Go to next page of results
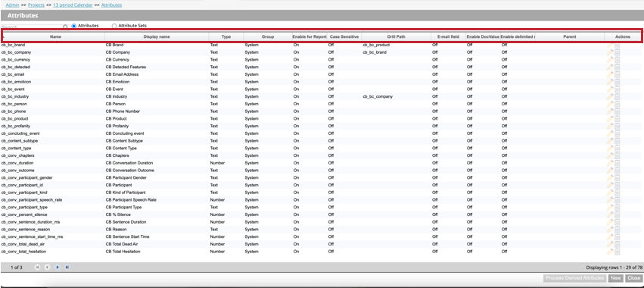This screenshot has height=288, width=644. pyautogui.click(x=57, y=268)
